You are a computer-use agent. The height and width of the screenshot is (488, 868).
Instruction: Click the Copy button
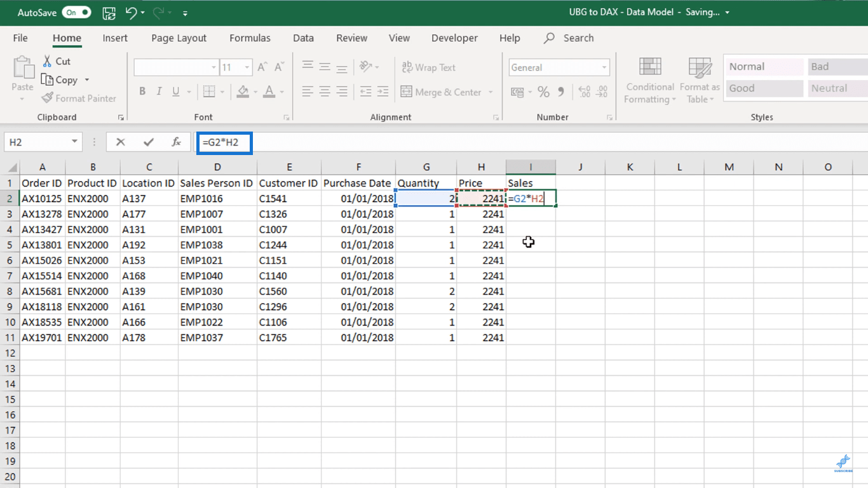[59, 80]
